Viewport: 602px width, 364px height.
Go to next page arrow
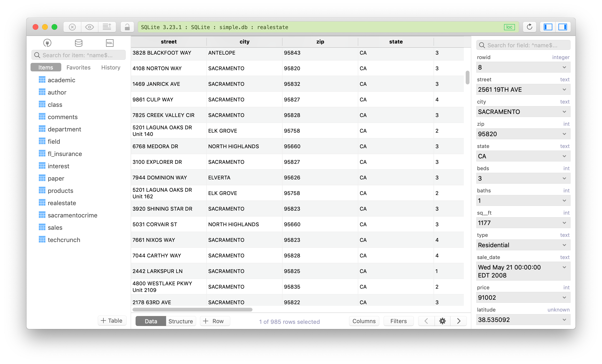[459, 321]
